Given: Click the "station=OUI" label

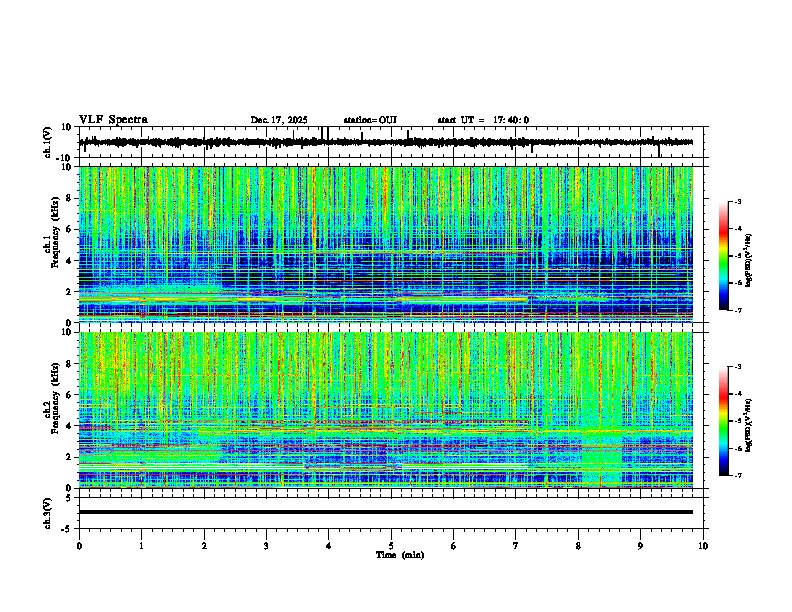Looking at the screenshot, I should click(x=370, y=120).
